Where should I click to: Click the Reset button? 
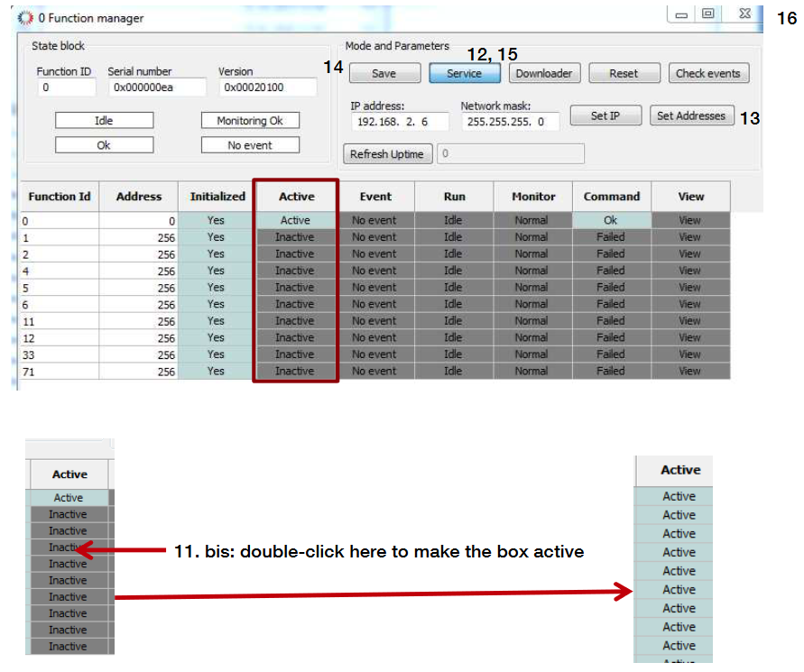tap(623, 74)
